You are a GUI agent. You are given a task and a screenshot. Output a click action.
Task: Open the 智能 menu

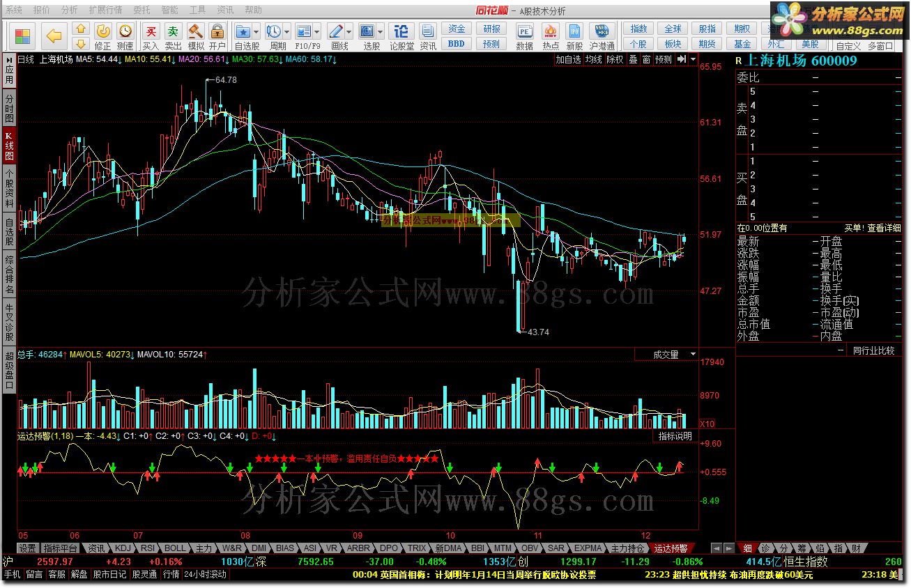click(169, 10)
